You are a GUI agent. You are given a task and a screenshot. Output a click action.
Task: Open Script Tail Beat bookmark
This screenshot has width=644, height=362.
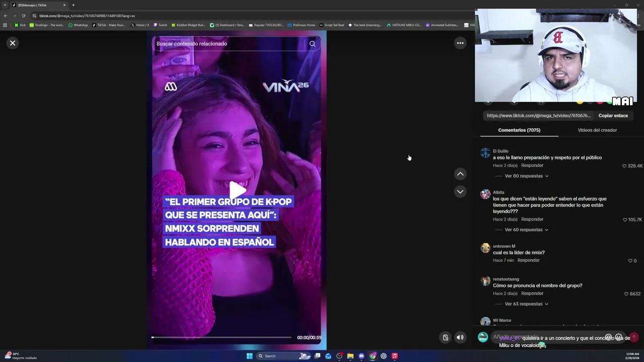(332, 25)
